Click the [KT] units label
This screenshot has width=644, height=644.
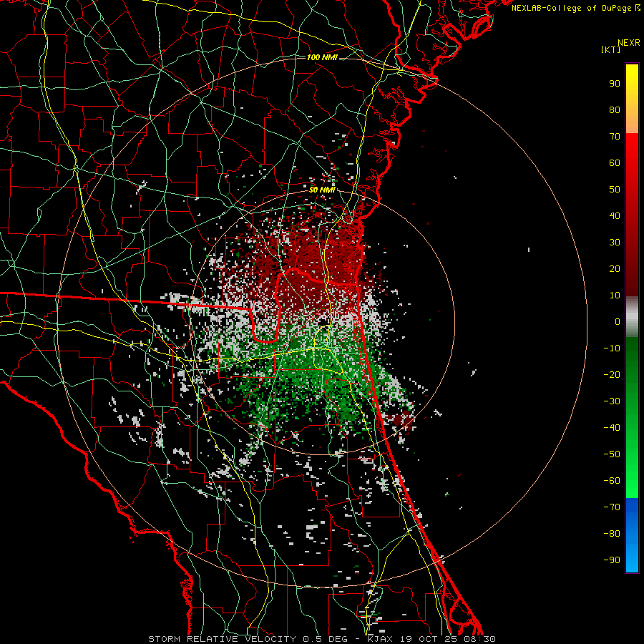pos(611,49)
